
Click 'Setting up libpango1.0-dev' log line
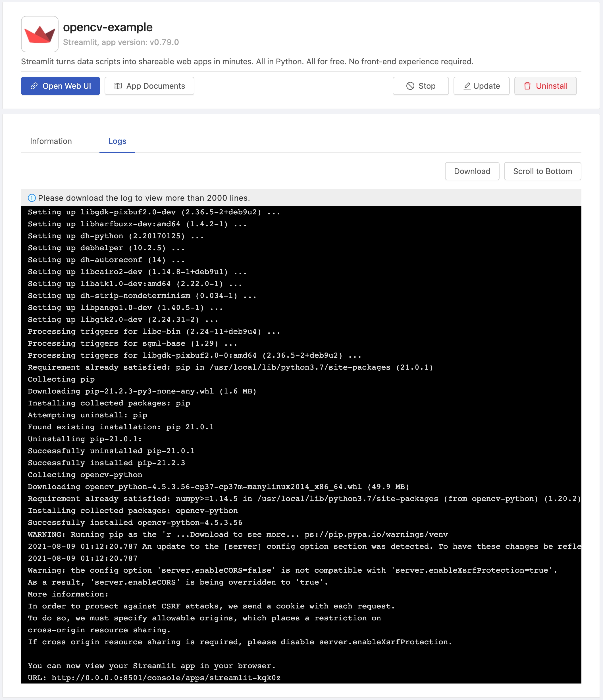[x=125, y=307]
